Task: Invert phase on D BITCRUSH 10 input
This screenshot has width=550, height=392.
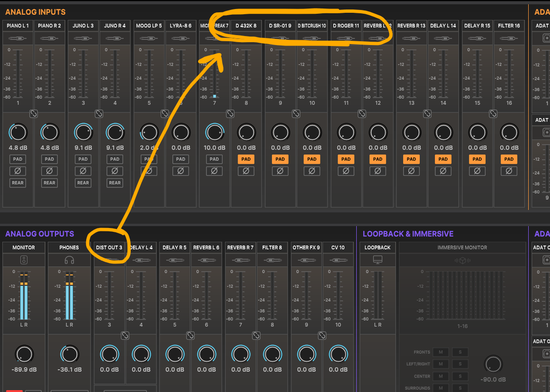Action: coord(312,171)
